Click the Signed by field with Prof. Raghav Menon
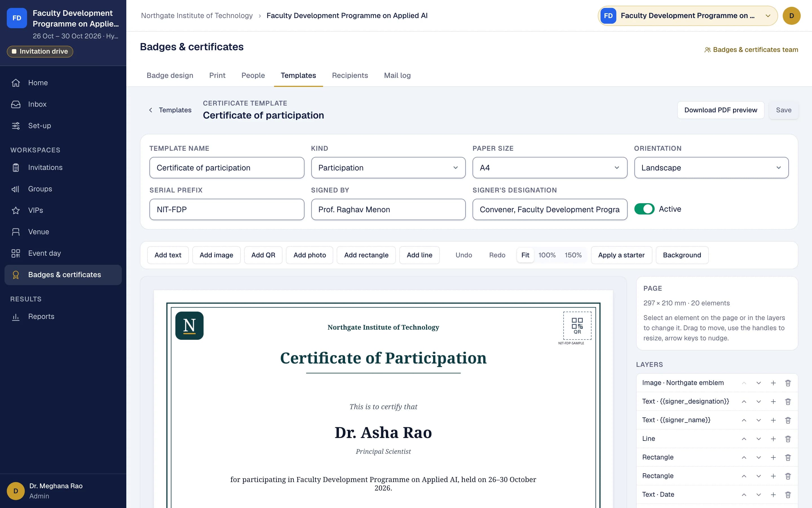Screen dimensions: 812x508 388,209
